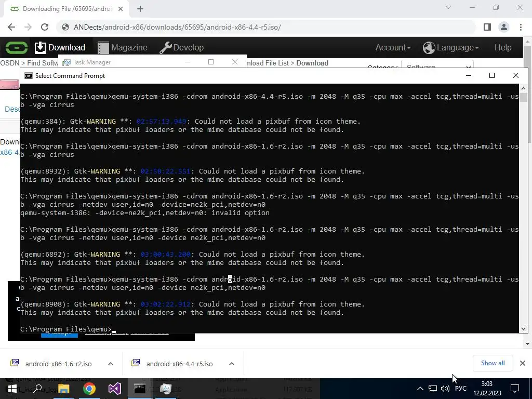Open the Category Software combo box
Viewport: 532px width, 399px height.
437,65
